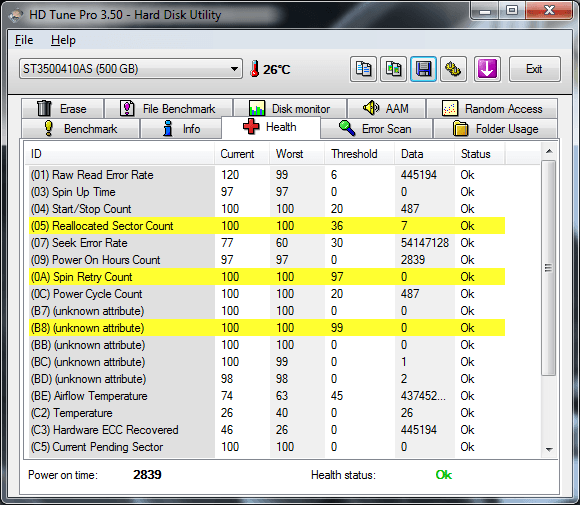Open the AAM speaker tab
The image size is (580, 505).
tap(386, 108)
